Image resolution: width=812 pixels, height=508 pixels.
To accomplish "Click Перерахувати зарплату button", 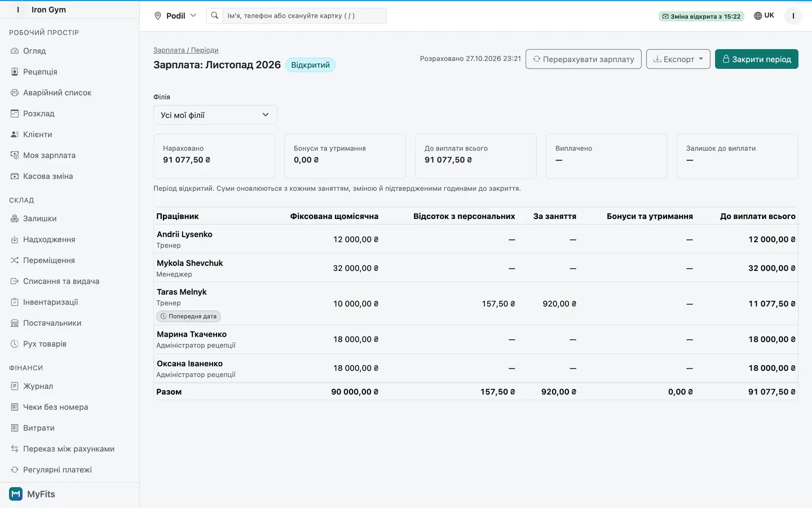I will [x=583, y=59].
